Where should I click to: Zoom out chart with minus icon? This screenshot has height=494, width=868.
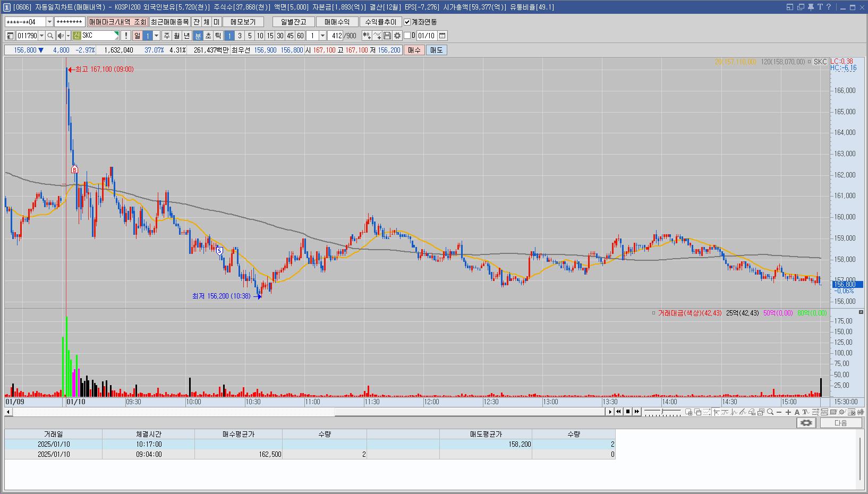tap(779, 412)
